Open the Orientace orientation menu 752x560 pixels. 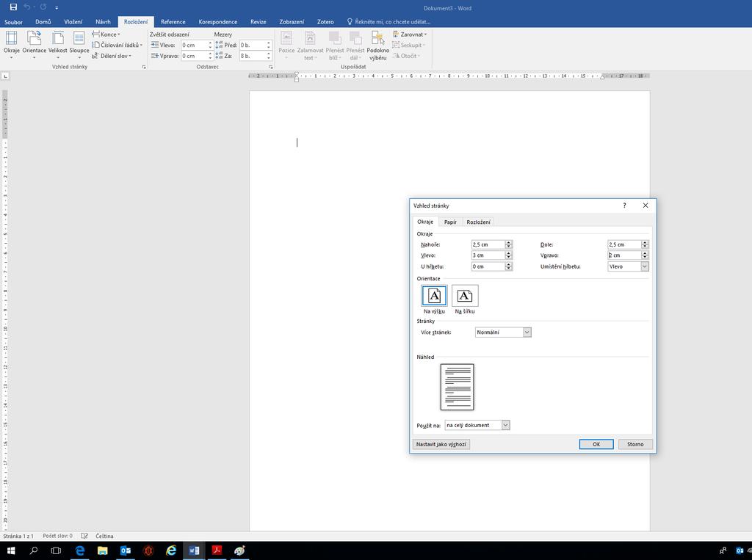point(34,45)
